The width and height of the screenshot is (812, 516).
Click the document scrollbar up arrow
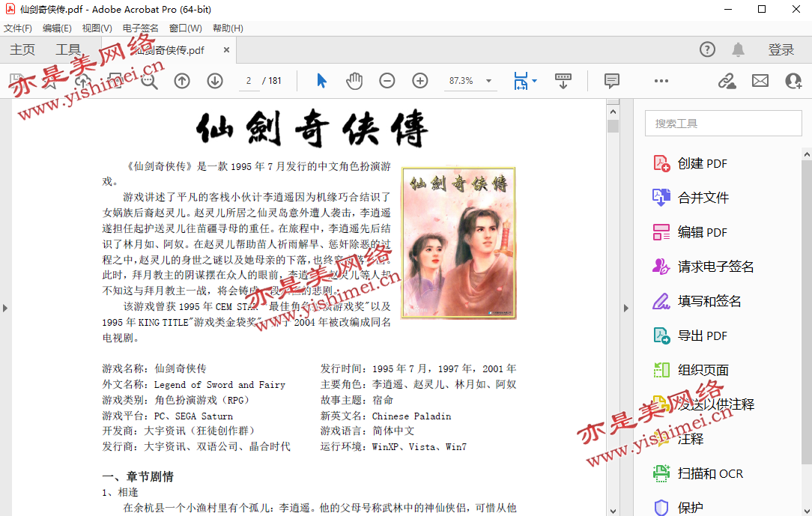(613, 112)
